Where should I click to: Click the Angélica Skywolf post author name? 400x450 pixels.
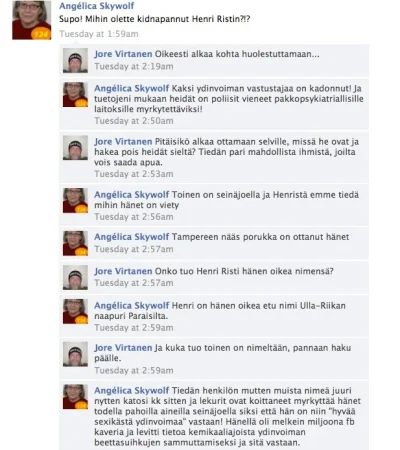97,6
